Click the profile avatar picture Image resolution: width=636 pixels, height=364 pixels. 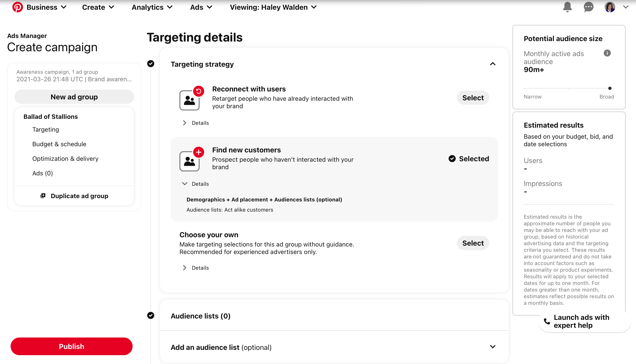(x=610, y=7)
